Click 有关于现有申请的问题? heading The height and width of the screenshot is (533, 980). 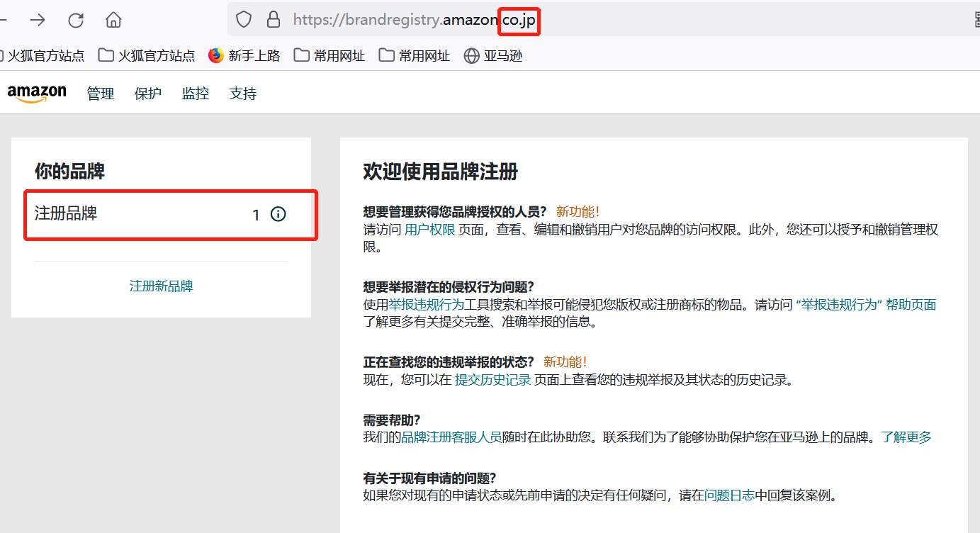point(429,477)
